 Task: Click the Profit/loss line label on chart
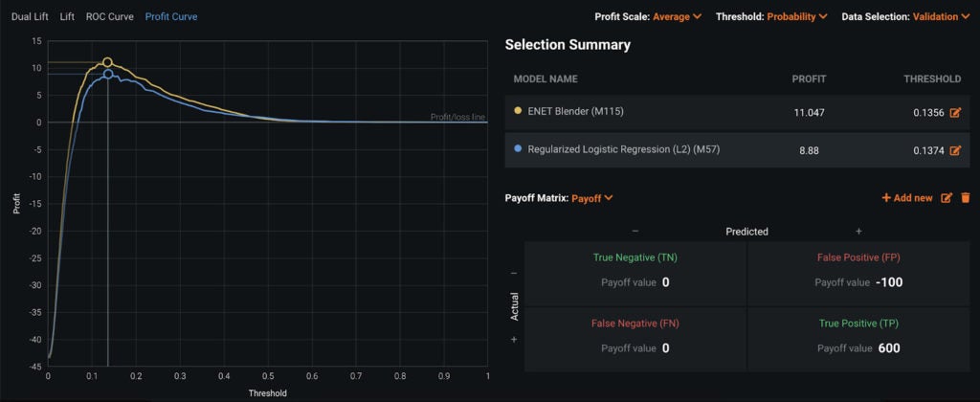click(457, 117)
